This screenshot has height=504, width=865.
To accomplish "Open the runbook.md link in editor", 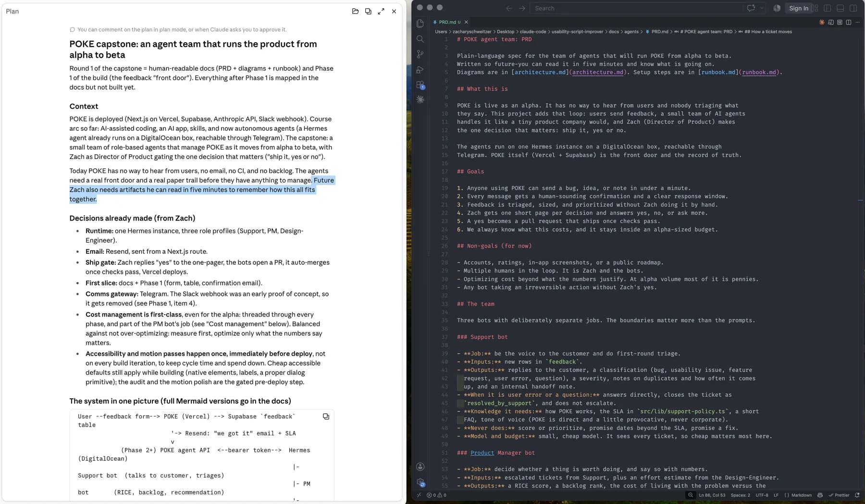I will [759, 73].
